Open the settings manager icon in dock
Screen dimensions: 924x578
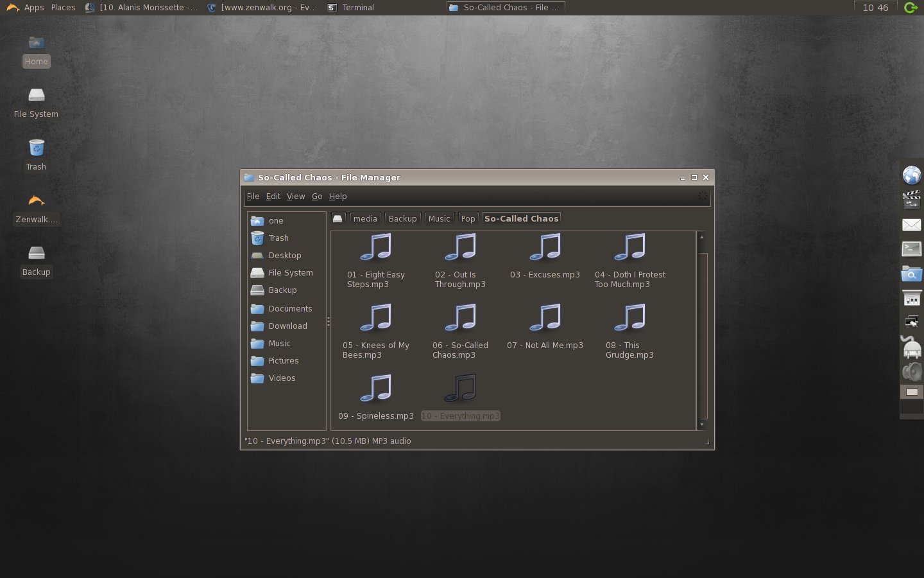point(912,299)
